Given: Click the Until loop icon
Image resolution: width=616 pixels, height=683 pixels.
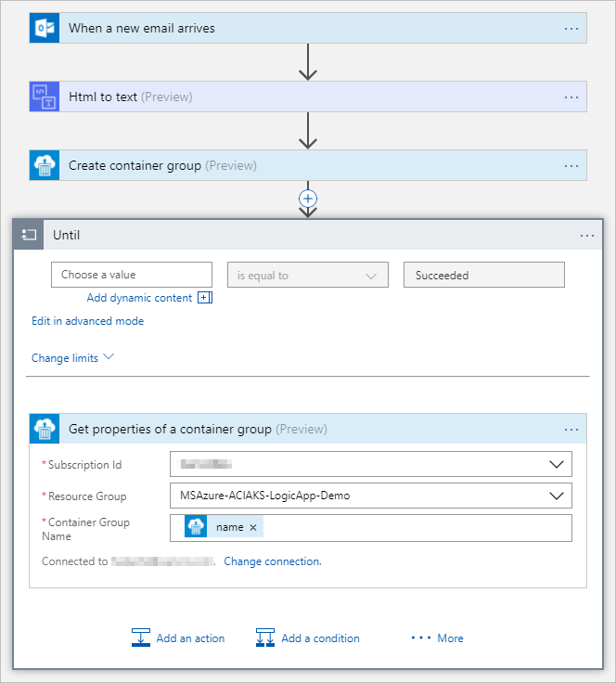Looking at the screenshot, I should point(29,235).
